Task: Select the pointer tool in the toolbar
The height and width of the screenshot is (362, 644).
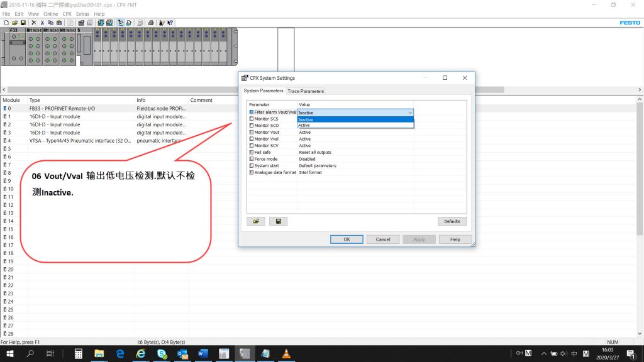Action: pyautogui.click(x=120, y=23)
